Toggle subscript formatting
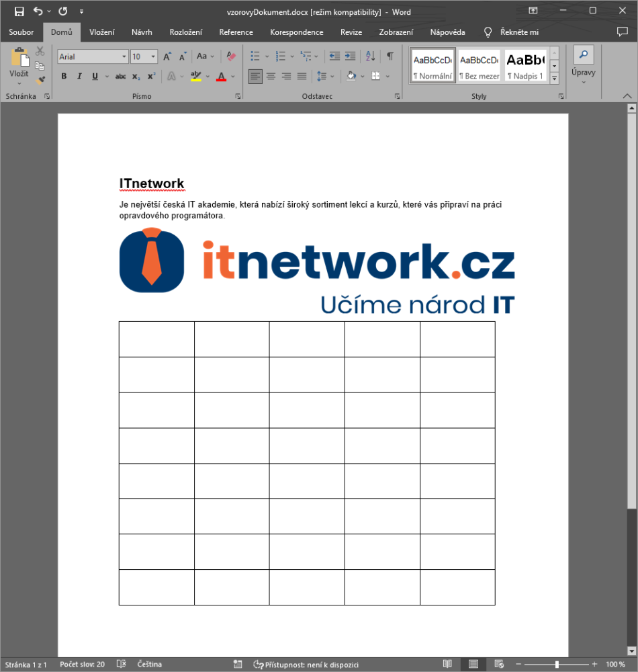 coord(136,77)
